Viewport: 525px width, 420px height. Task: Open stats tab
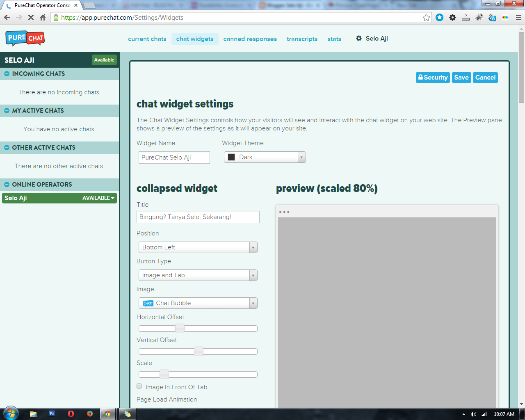tap(334, 39)
